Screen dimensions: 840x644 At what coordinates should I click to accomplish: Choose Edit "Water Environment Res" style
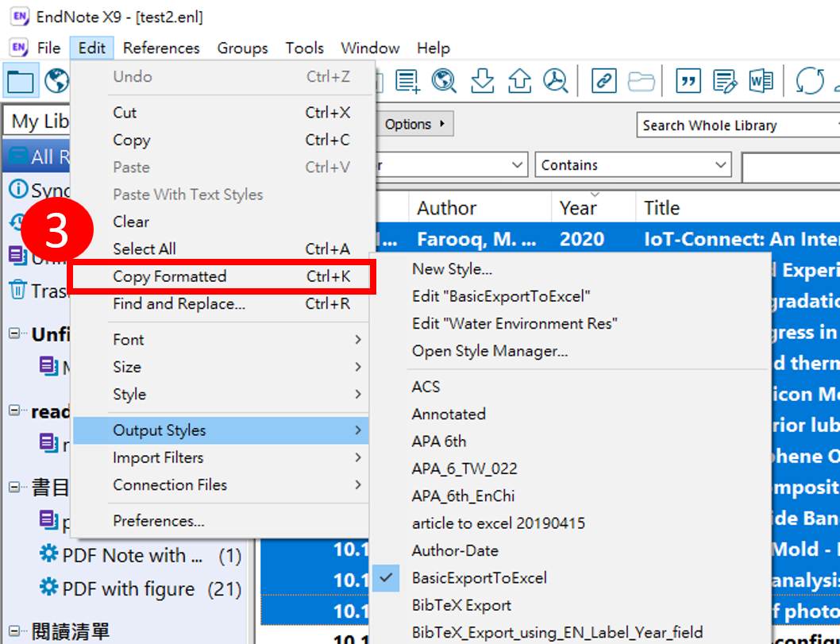point(571,324)
